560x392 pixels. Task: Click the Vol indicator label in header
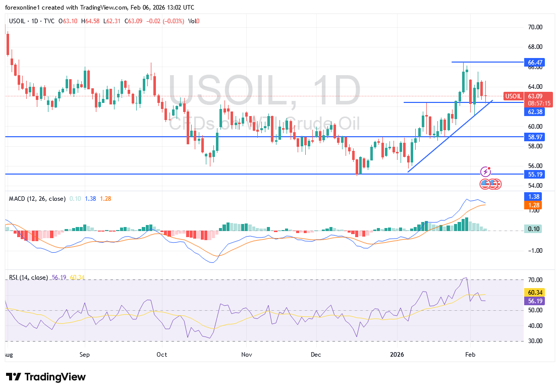click(192, 21)
